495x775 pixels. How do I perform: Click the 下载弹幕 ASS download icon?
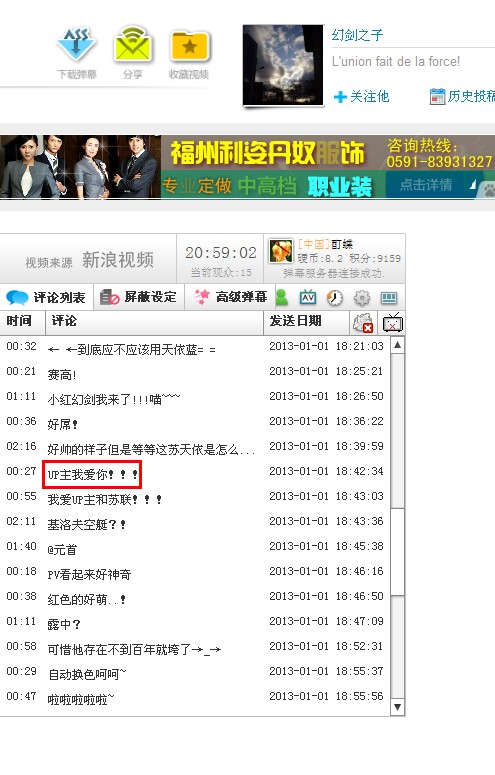(76, 45)
